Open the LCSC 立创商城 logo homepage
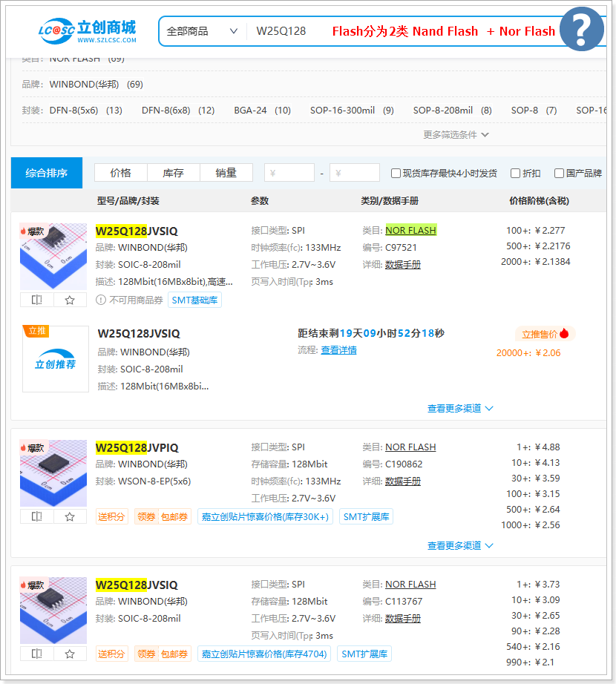Viewport: 616px width, 684px height. [x=88, y=30]
